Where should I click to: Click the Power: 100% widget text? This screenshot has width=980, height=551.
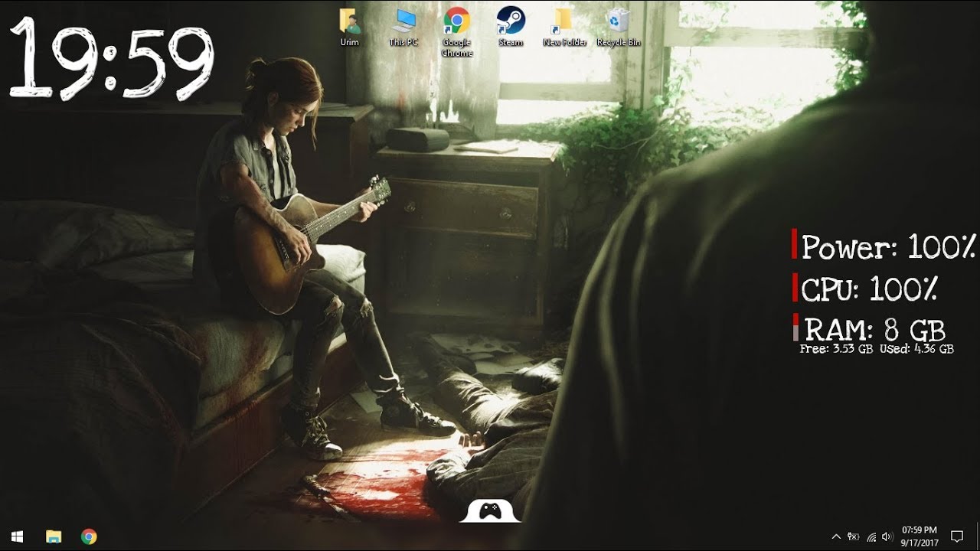tap(889, 247)
